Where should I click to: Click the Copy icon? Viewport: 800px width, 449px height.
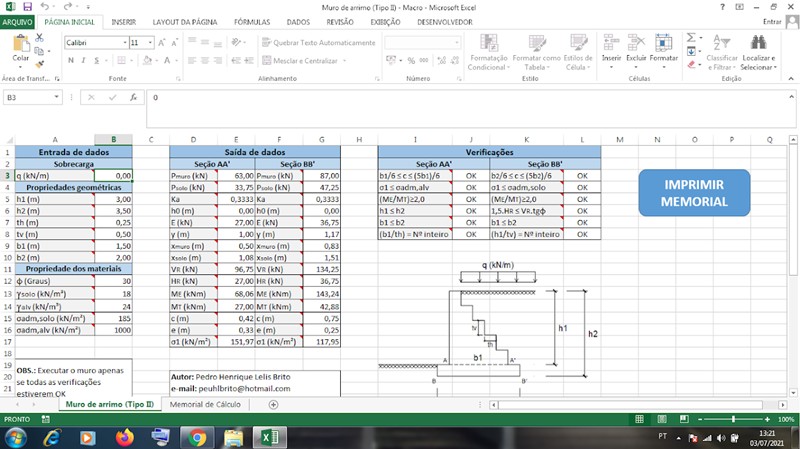[39, 51]
